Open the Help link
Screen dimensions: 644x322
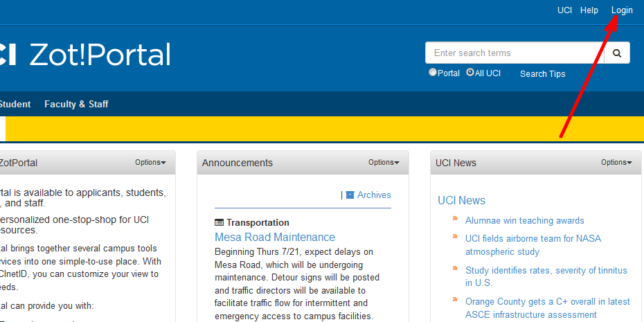pos(589,10)
